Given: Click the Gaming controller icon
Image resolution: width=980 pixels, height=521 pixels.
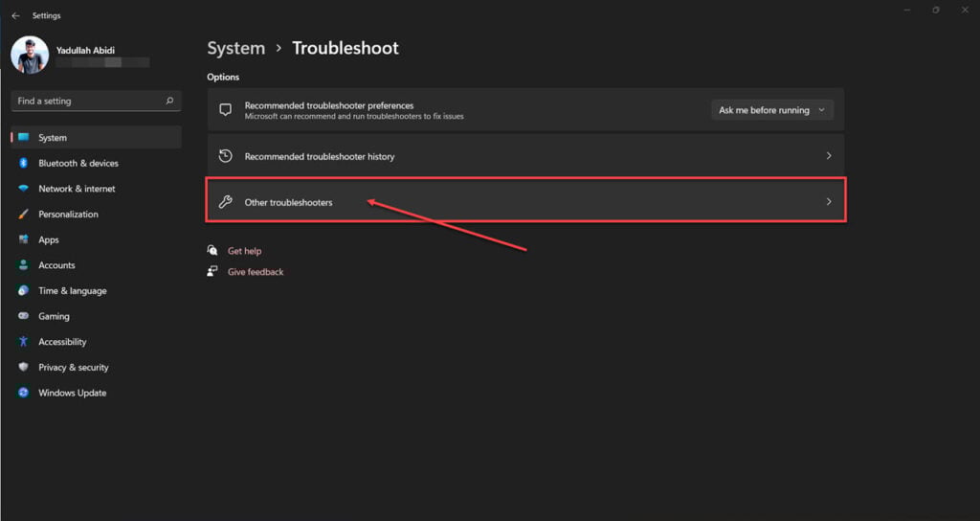Looking at the screenshot, I should [23, 317].
